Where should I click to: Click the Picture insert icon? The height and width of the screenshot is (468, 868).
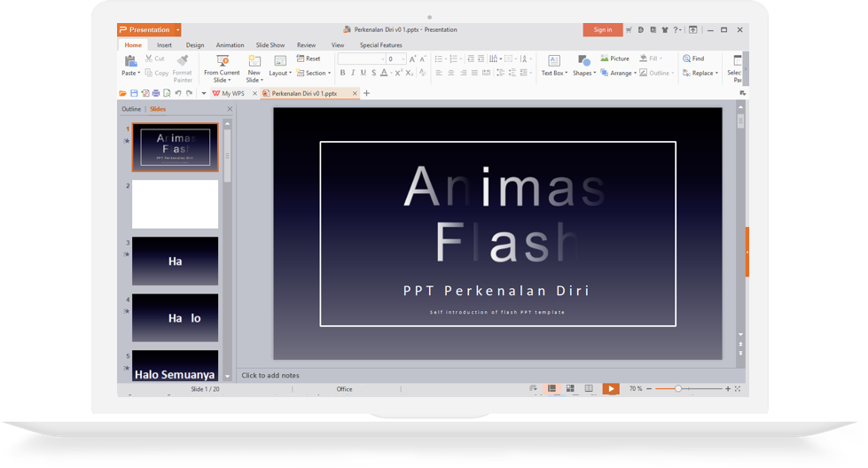point(605,58)
